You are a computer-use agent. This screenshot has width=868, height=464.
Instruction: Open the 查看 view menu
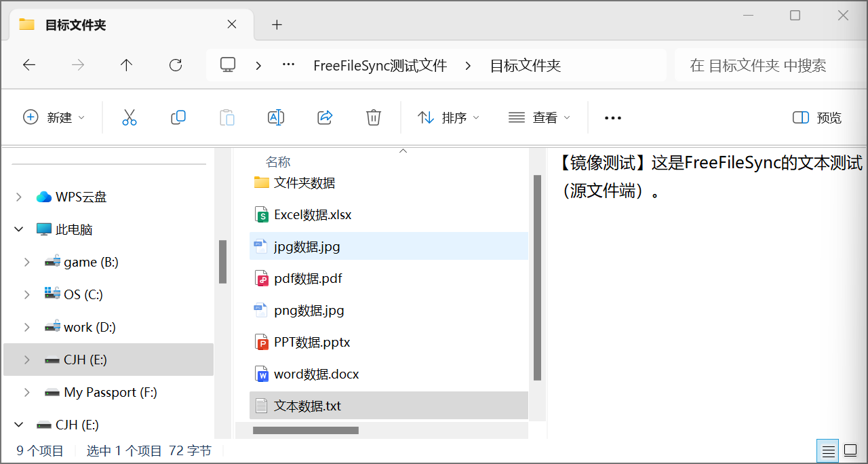click(539, 117)
